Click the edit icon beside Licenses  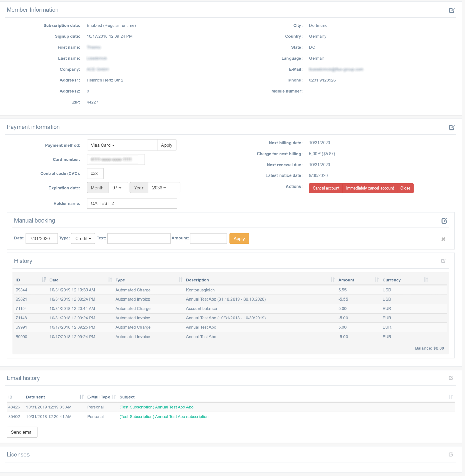coord(451,455)
